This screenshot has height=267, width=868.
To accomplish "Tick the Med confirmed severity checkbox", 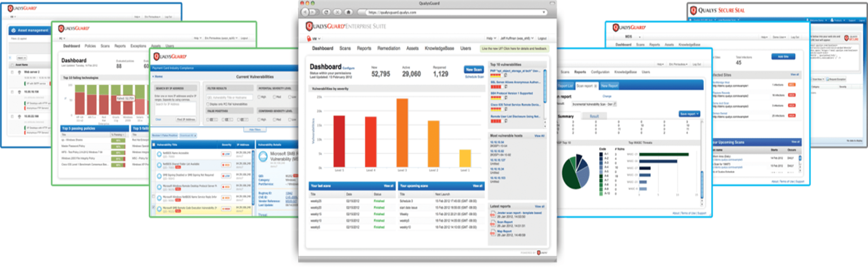I will point(275,119).
